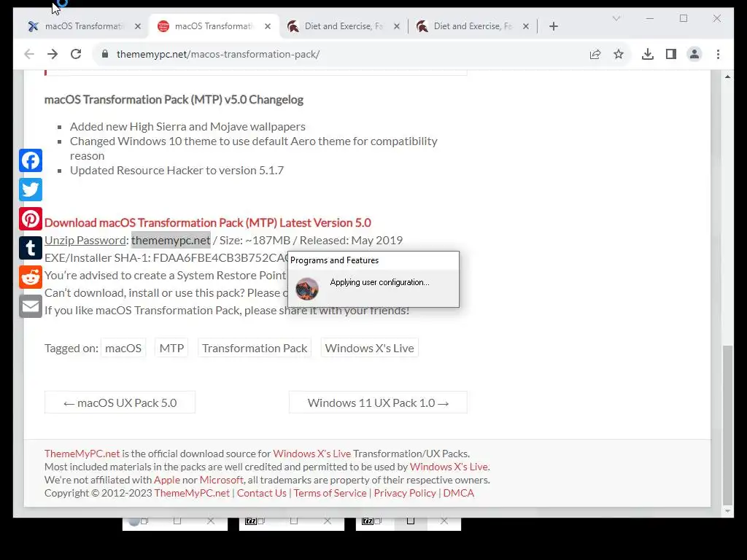Click Changelog heading text

pyautogui.click(x=174, y=99)
